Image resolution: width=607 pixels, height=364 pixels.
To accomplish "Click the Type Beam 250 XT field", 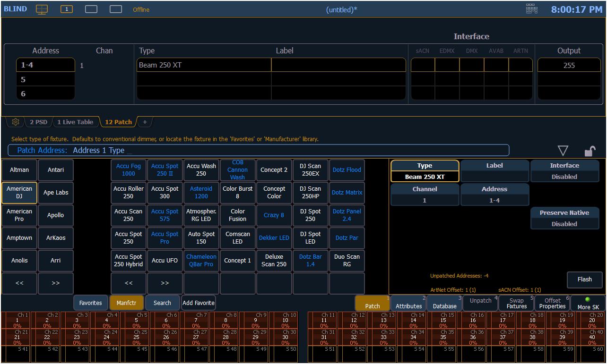I will pos(425,171).
